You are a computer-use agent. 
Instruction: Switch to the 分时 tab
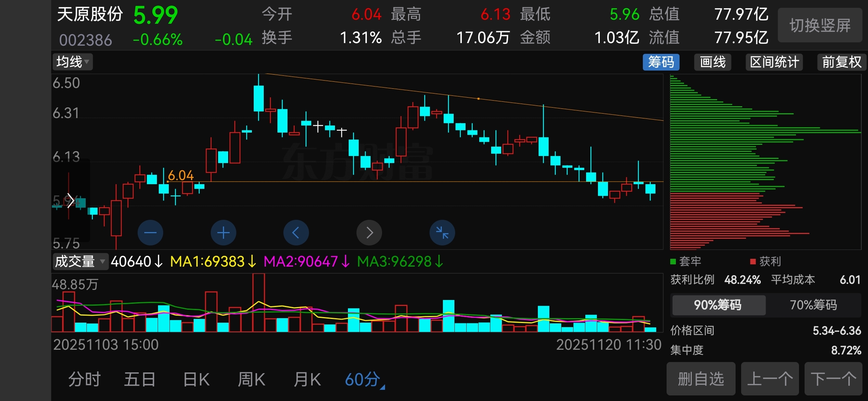pos(85,379)
